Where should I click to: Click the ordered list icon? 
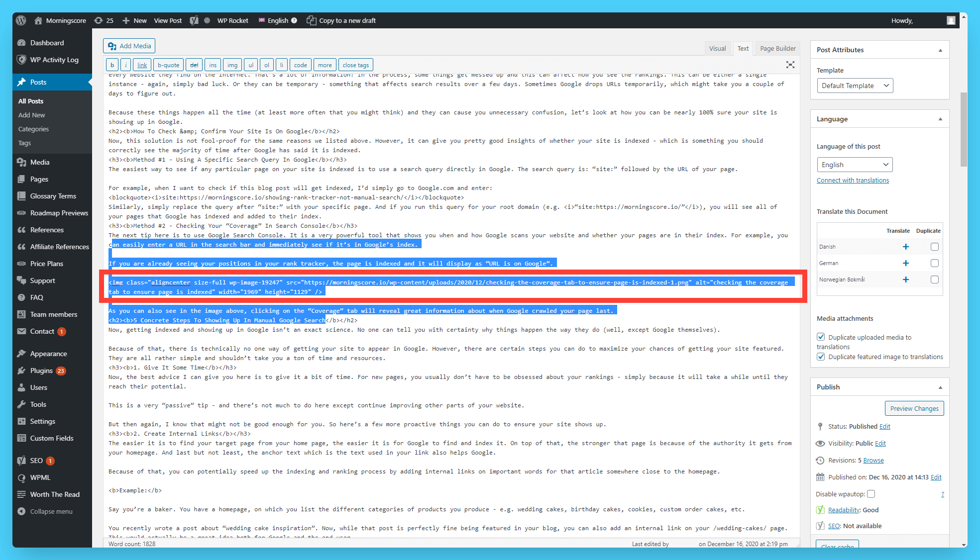click(266, 65)
